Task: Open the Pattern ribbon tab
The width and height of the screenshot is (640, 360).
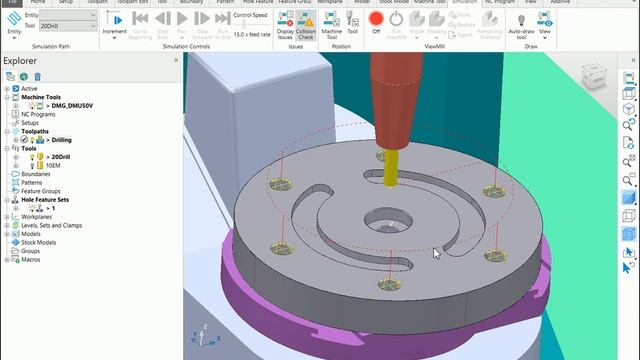Action: click(x=225, y=2)
